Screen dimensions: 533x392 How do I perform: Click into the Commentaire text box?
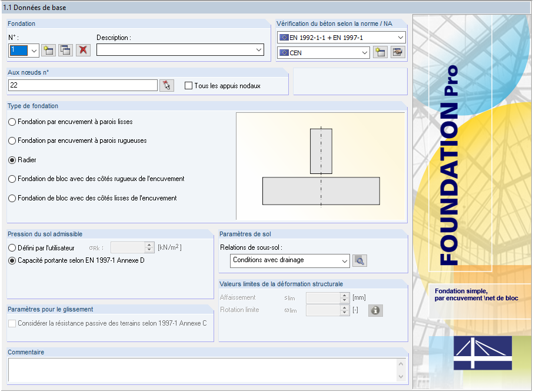(x=203, y=370)
